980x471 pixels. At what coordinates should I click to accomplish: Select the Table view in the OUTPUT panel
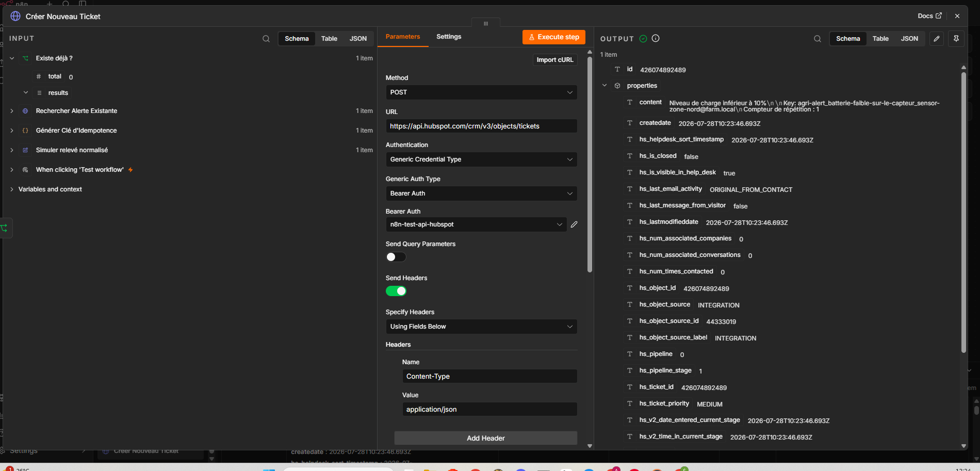click(x=880, y=39)
